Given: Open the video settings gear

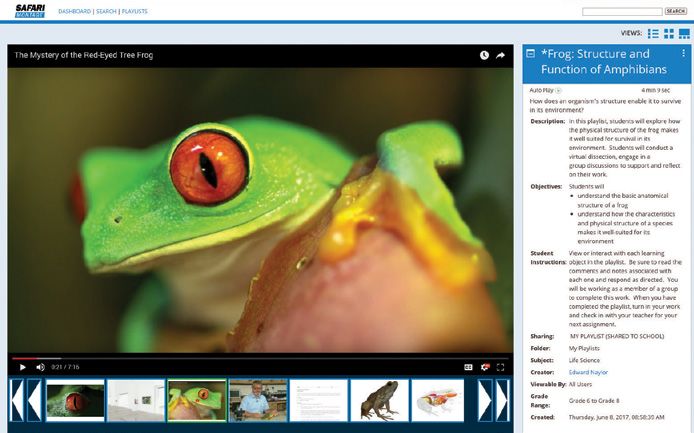Looking at the screenshot, I should coord(485,367).
